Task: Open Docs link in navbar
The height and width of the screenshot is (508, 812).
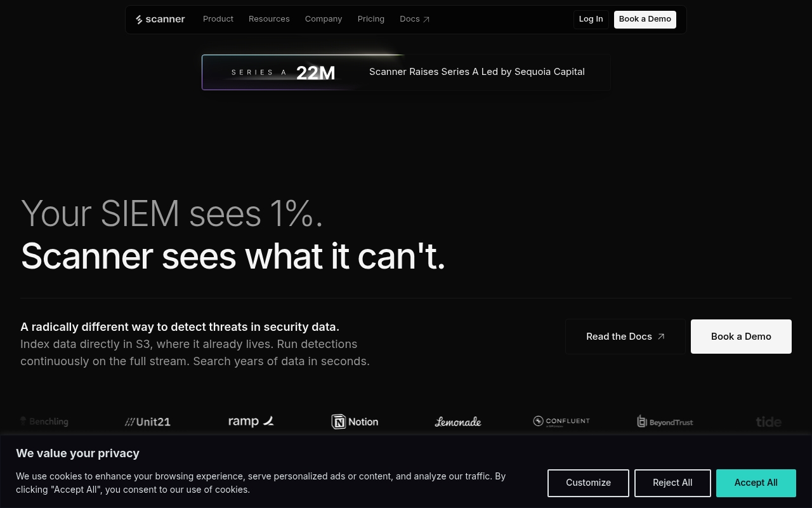Action: pos(415,19)
